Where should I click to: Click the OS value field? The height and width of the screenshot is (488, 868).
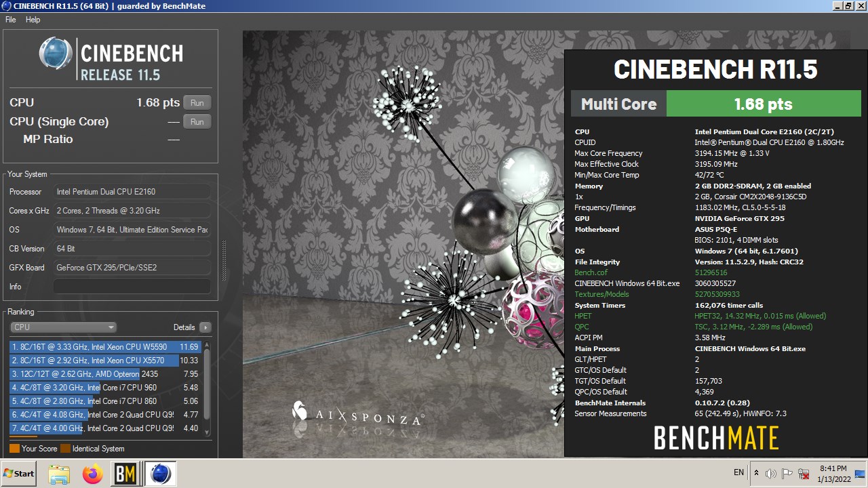coord(132,230)
